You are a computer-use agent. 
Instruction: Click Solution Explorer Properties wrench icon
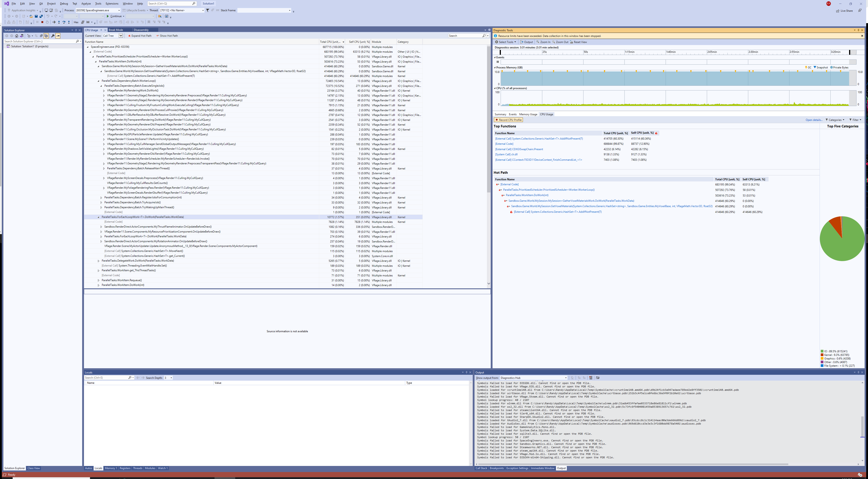pos(53,36)
